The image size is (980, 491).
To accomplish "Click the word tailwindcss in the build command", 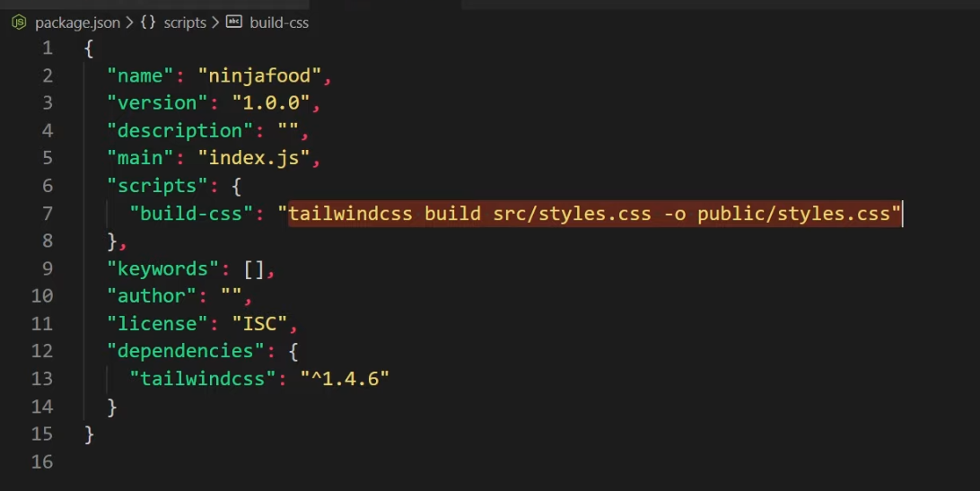I will (x=350, y=214).
